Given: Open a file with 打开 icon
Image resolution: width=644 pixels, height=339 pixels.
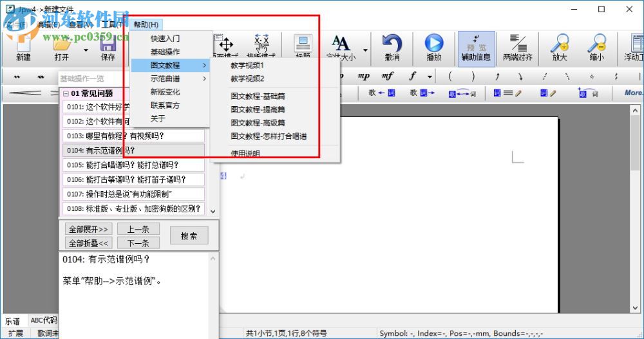Looking at the screenshot, I should pyautogui.click(x=62, y=48).
